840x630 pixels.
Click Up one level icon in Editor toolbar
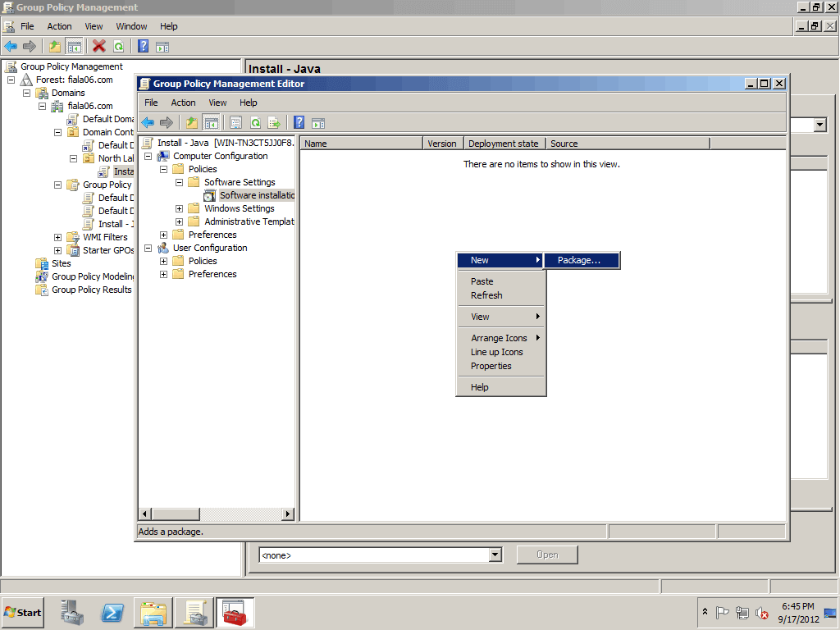tap(192, 123)
